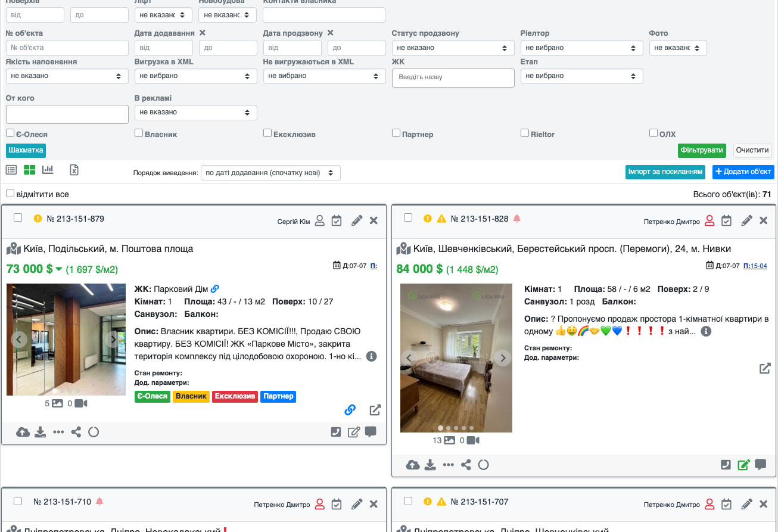This screenshot has height=532, width=778.
Task: Show full description info for listing 213-151-879
Action: pos(371,356)
